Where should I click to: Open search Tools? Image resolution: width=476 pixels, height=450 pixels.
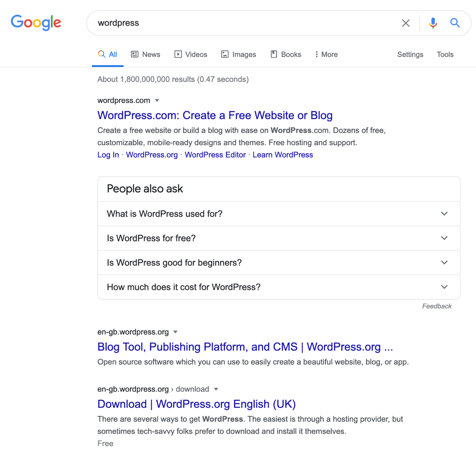pos(445,54)
